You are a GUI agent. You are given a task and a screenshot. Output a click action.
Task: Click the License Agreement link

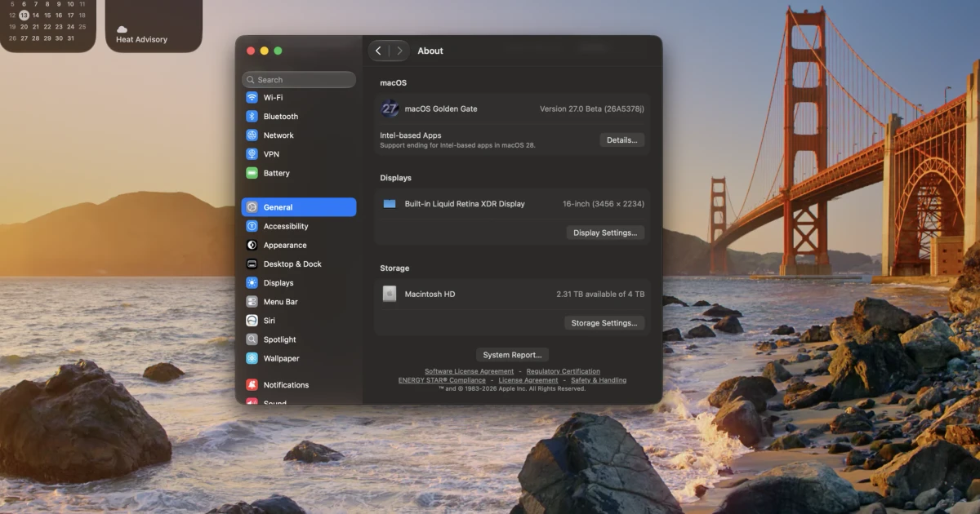pyautogui.click(x=528, y=380)
